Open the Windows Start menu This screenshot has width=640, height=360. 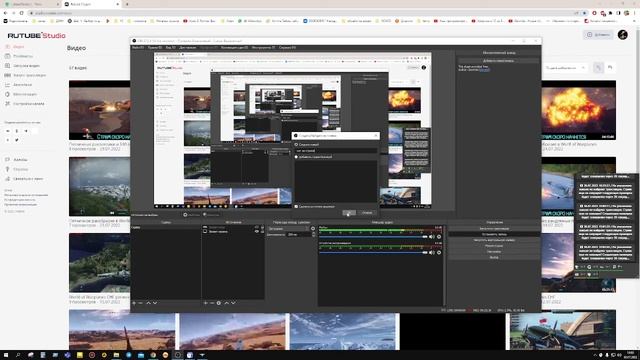[x=6, y=355]
